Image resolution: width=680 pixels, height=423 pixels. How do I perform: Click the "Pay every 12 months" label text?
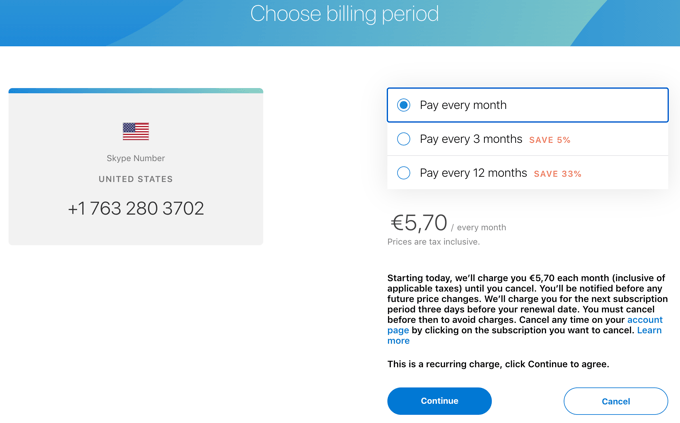[x=473, y=173]
